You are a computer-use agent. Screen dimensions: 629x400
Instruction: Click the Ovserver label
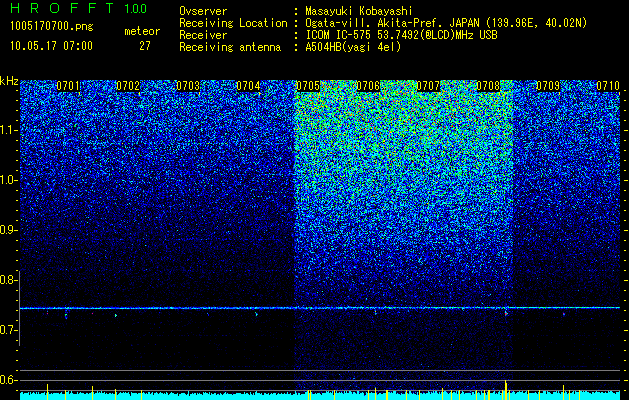203,12
